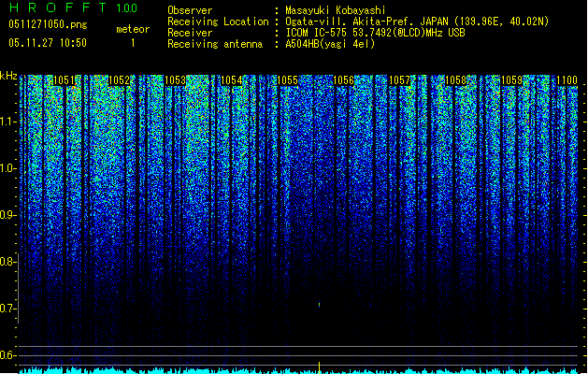Click the kHz axis unit label
Viewport: 588px width, 374px height.
8,77
